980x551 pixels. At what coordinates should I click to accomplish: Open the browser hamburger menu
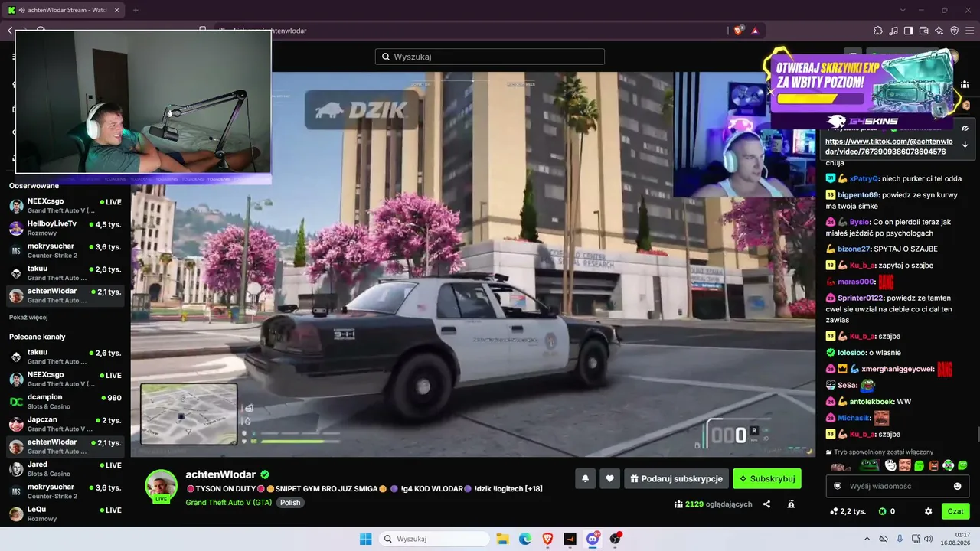pyautogui.click(x=970, y=31)
